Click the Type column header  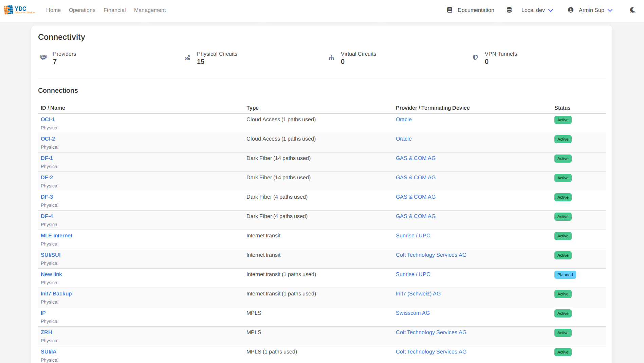pyautogui.click(x=253, y=108)
